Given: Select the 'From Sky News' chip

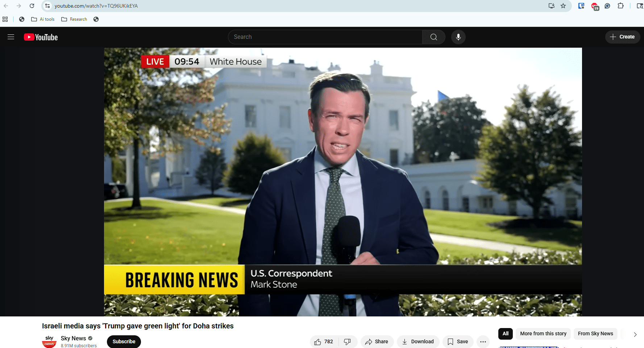Looking at the screenshot, I should pyautogui.click(x=595, y=333).
